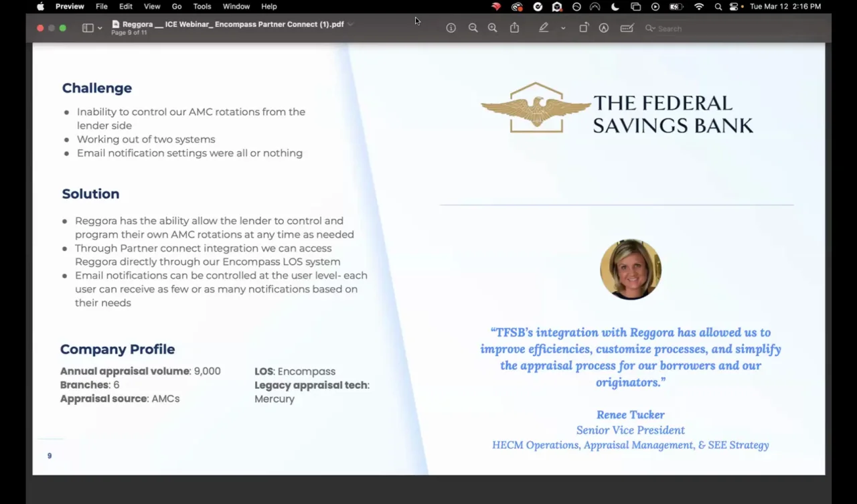Click the slide page number 9
This screenshot has height=504, width=857.
click(50, 456)
